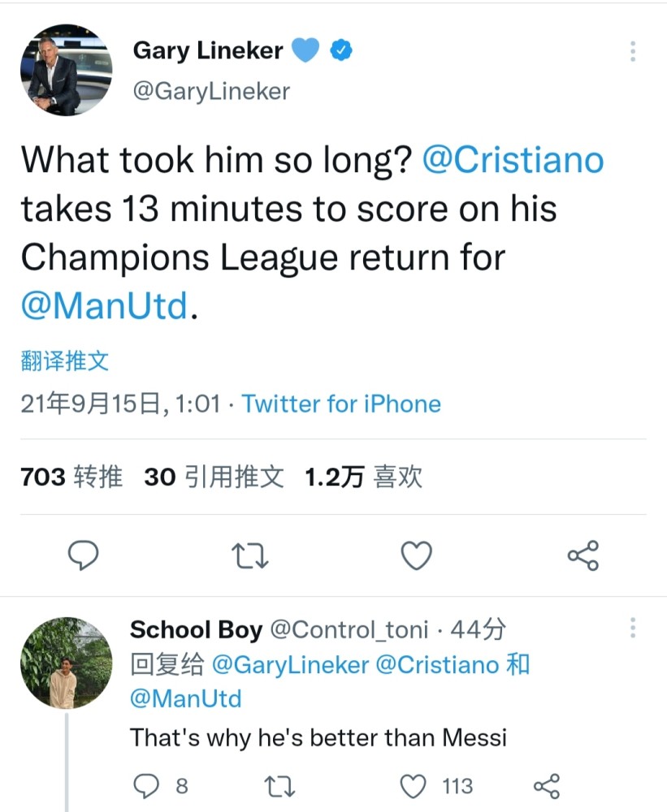
Task: View the 703 转推 retweets list
Action: tap(71, 477)
